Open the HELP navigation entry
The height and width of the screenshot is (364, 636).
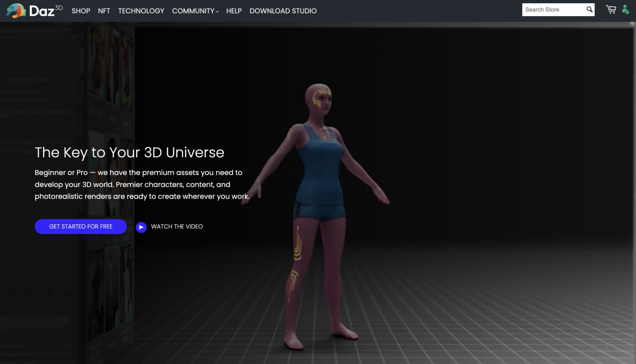click(234, 11)
